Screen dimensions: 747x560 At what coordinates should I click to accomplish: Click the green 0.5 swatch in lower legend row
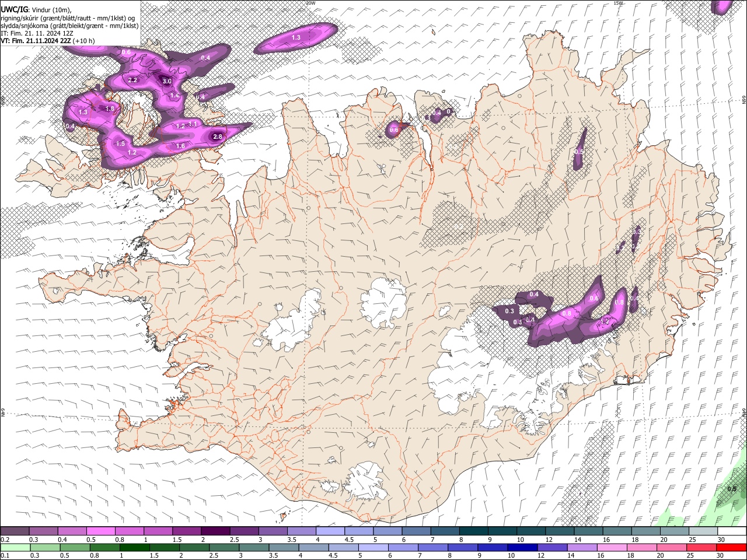(x=75, y=547)
